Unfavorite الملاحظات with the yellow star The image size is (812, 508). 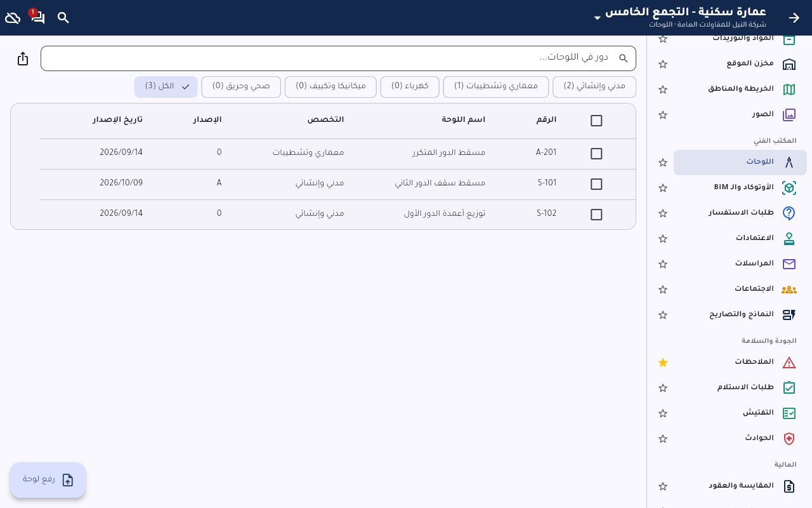(663, 363)
